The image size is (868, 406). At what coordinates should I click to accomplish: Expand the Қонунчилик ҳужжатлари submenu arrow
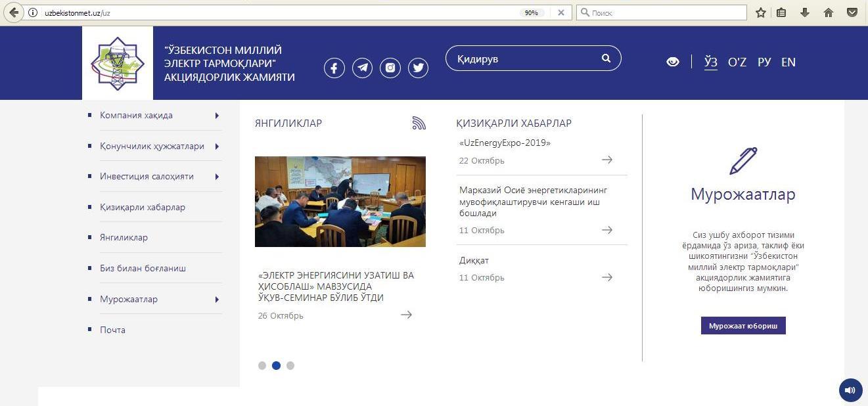217,147
